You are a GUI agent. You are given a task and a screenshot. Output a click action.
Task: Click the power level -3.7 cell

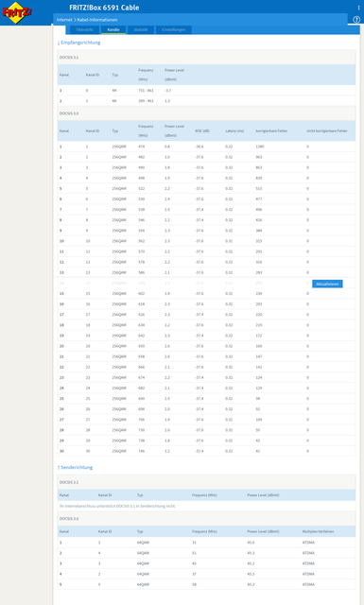coord(167,91)
